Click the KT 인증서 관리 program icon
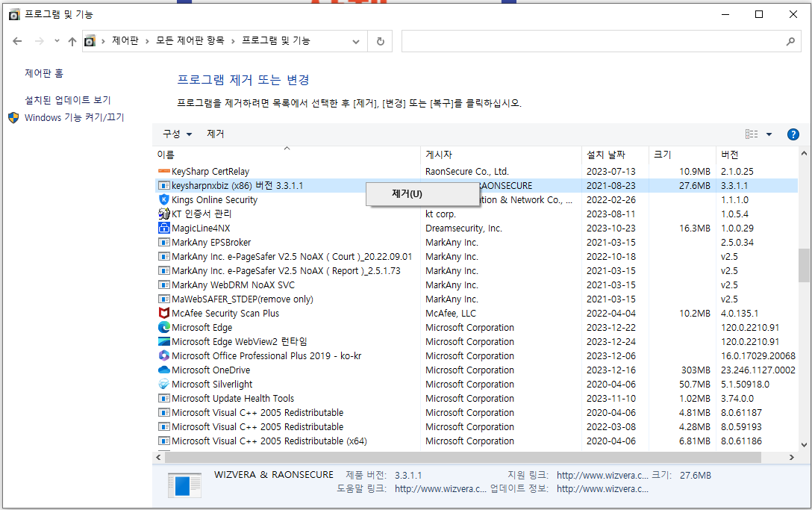This screenshot has height=510, width=812. tap(165, 214)
